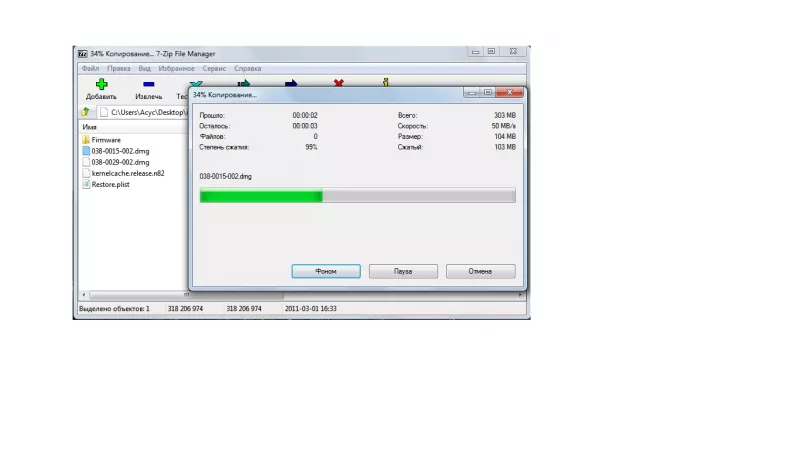
Task: Click the red X delete toolbar icon
Action: (338, 82)
